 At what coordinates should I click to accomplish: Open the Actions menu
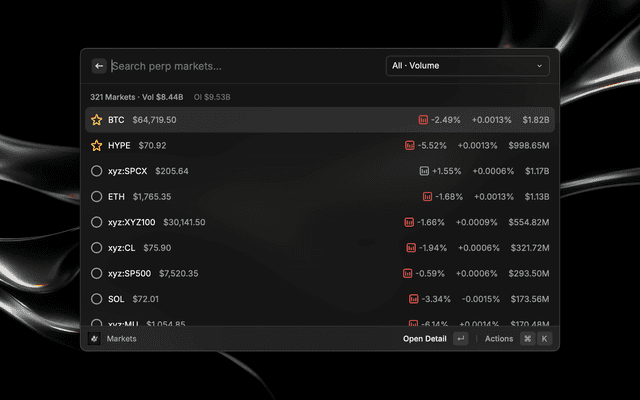tap(499, 339)
